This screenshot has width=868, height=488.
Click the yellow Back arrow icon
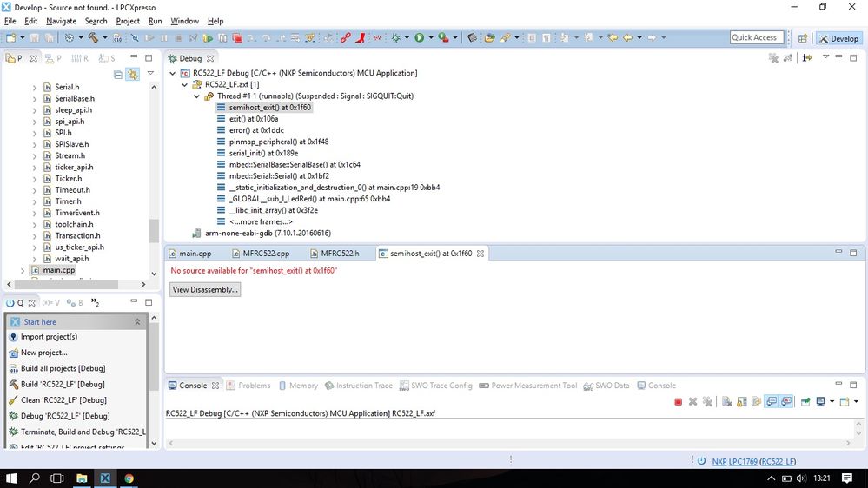627,37
